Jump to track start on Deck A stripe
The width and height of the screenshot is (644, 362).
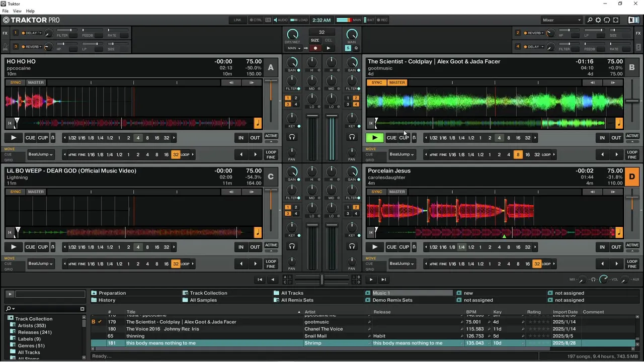[x=10, y=123]
